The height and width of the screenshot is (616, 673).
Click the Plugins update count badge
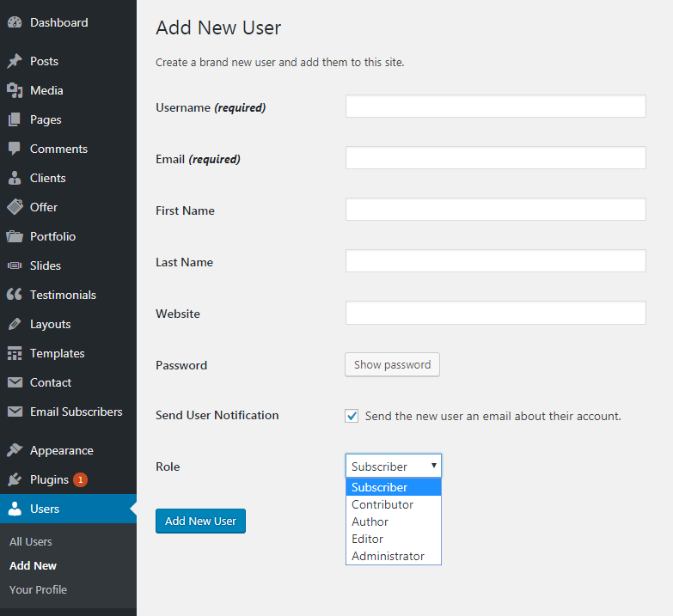(x=80, y=479)
